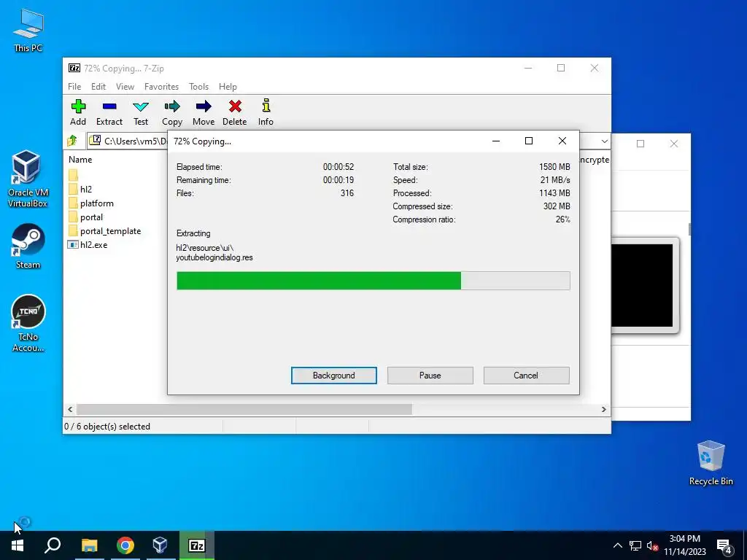Open File Explorer from the taskbar
Image resolution: width=747 pixels, height=560 pixels.
click(89, 545)
